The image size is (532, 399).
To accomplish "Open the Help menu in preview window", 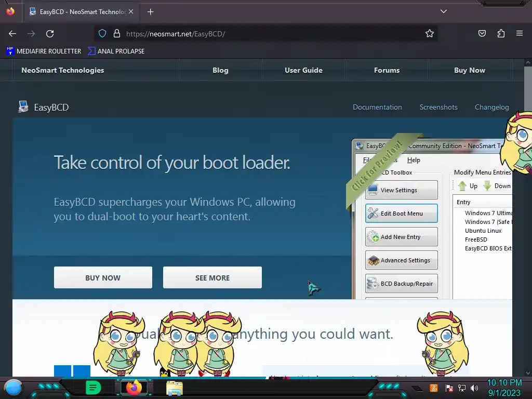I will click(414, 160).
